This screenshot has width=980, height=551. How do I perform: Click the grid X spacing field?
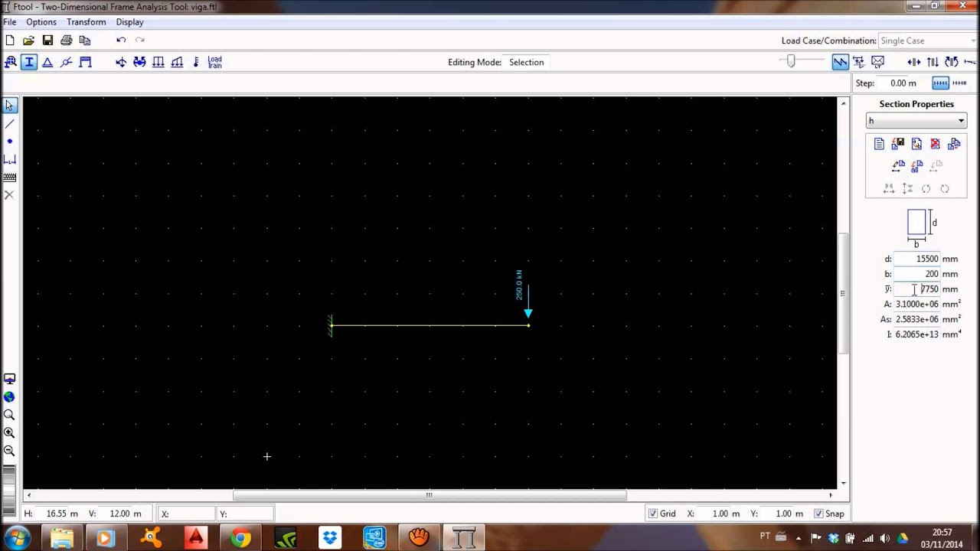[720, 514]
